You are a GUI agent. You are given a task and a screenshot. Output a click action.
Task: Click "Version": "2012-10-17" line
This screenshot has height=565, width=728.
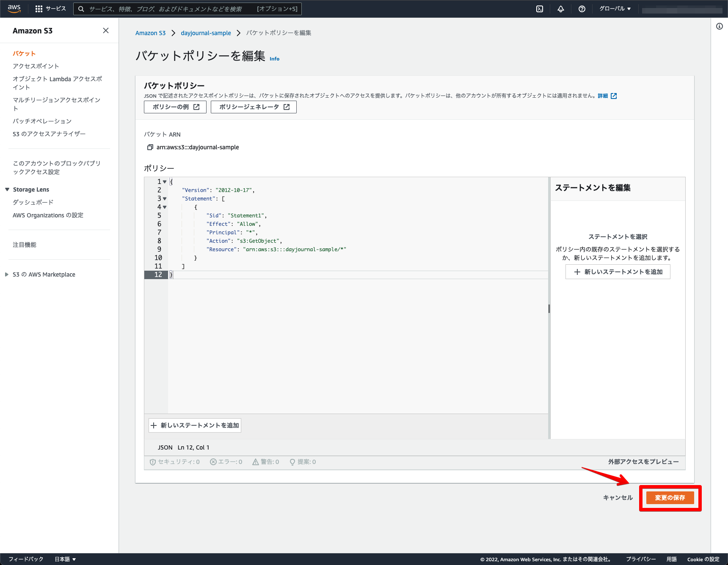218,190
